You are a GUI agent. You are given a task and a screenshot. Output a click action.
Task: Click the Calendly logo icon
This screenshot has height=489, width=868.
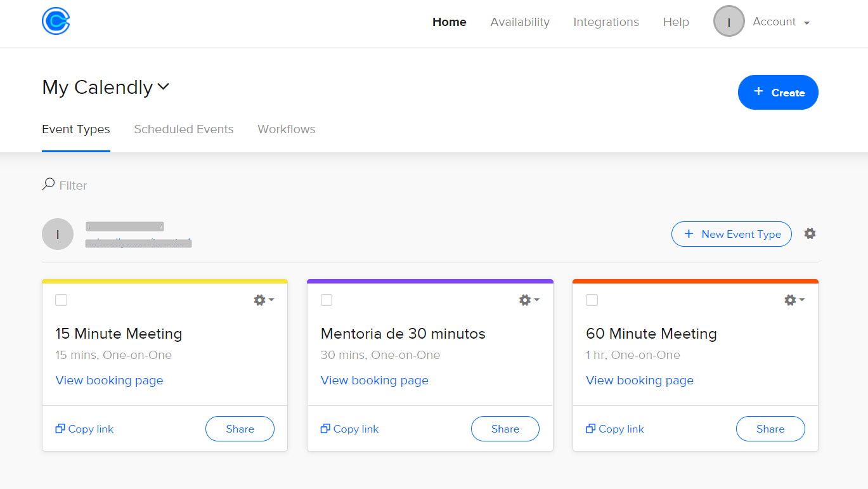pyautogui.click(x=56, y=21)
